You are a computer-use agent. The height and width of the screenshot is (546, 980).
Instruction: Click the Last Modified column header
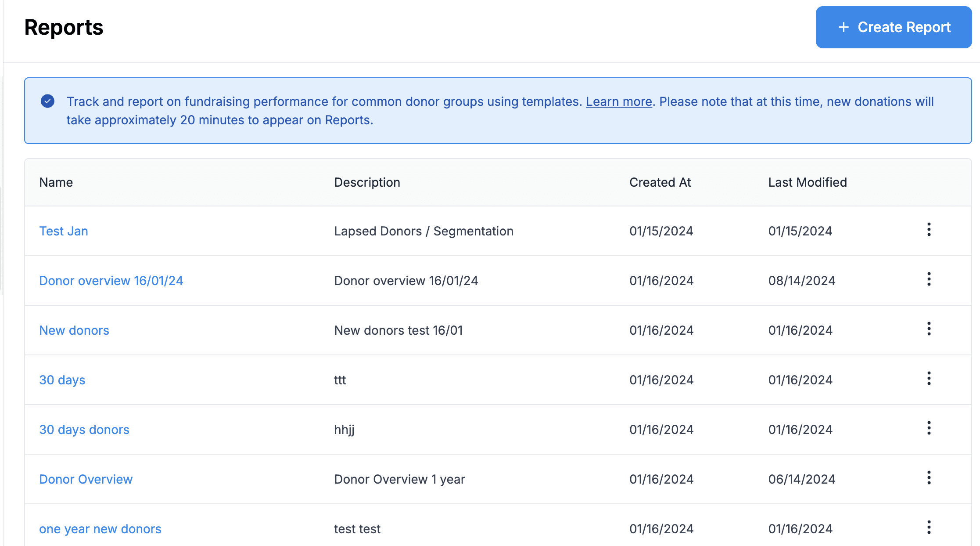(807, 182)
